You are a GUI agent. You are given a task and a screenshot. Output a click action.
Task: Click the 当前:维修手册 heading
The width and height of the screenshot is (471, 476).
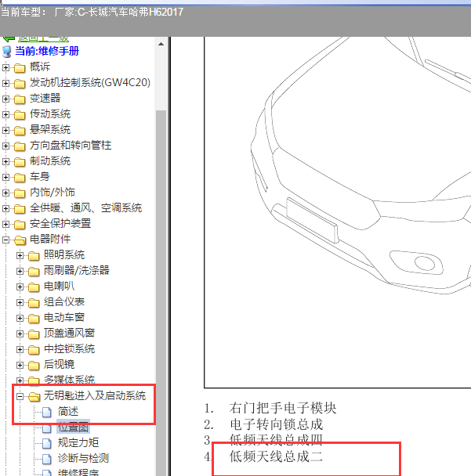tap(47, 52)
